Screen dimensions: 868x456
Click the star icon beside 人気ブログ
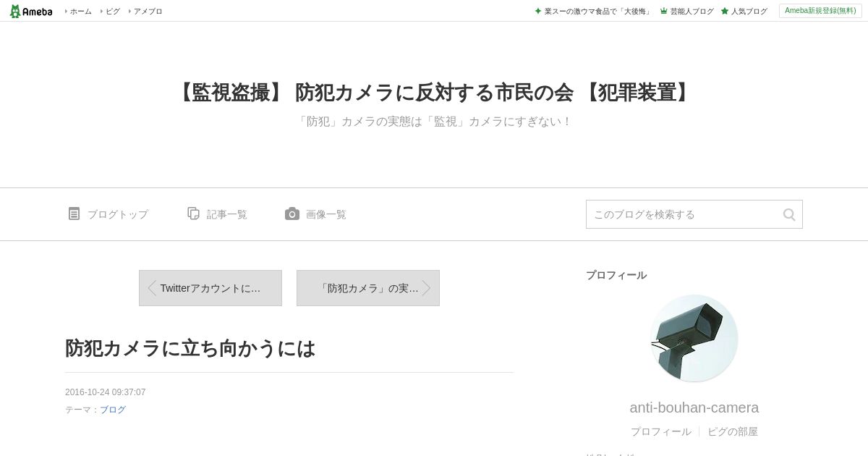(725, 11)
